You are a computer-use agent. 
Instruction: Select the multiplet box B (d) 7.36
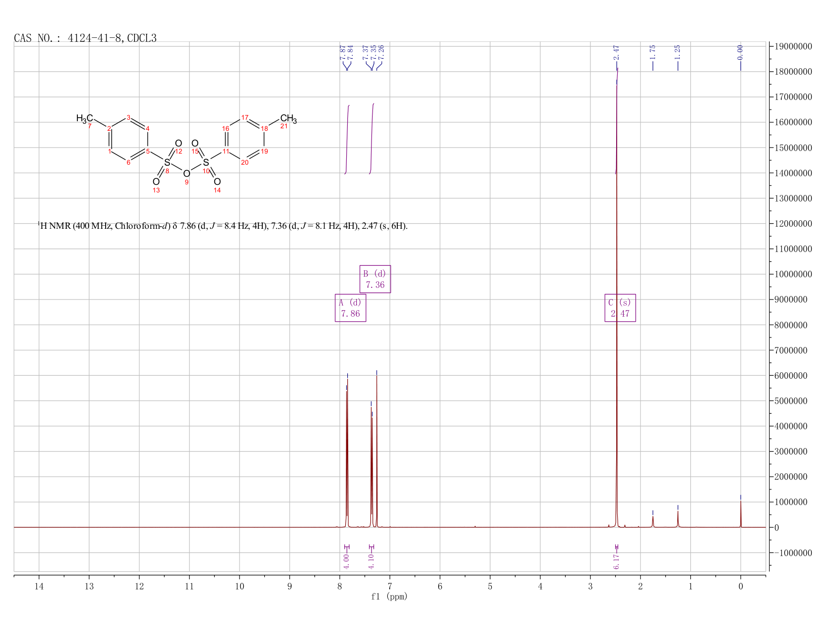[375, 279]
